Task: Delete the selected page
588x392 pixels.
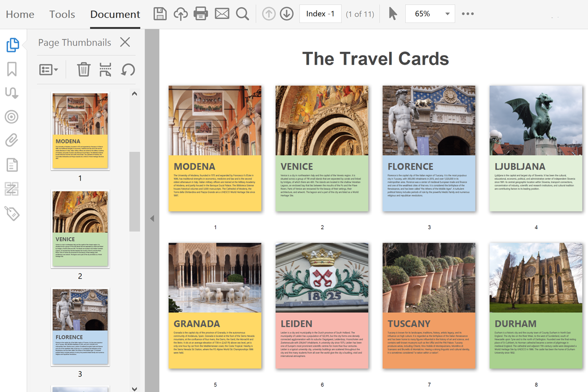Action: coord(83,69)
